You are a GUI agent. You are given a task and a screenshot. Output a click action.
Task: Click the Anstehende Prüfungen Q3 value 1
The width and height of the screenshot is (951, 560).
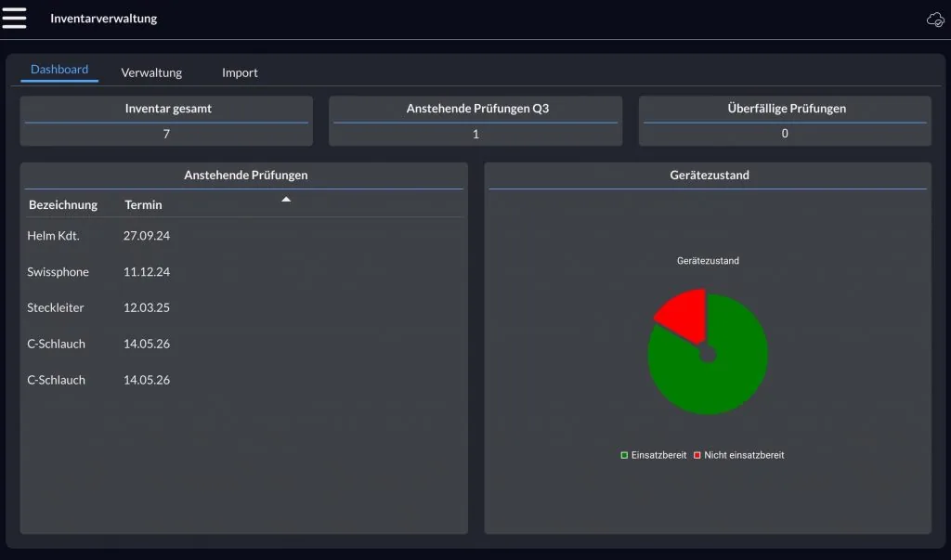pyautogui.click(x=476, y=134)
